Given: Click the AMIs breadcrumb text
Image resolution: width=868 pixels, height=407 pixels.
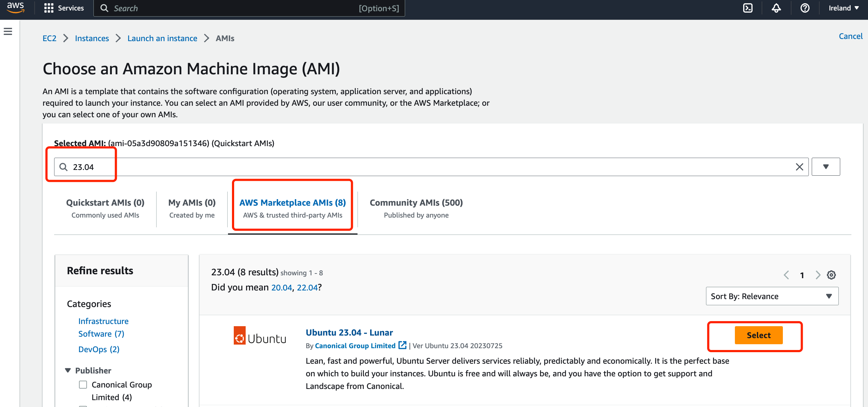Looking at the screenshot, I should click(x=225, y=38).
